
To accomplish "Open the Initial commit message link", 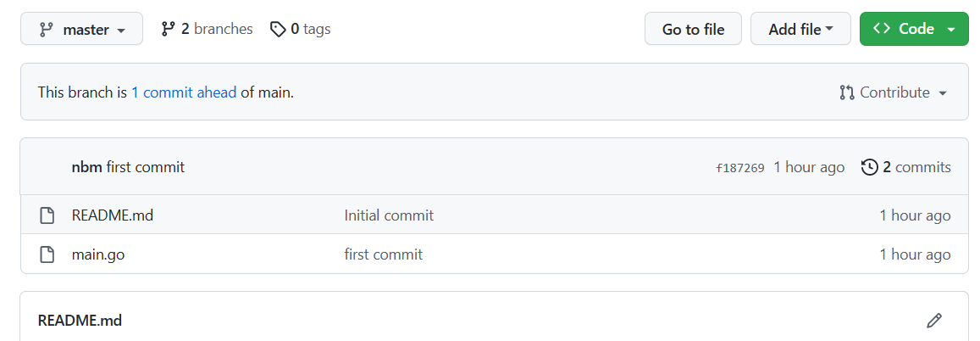I will point(389,215).
